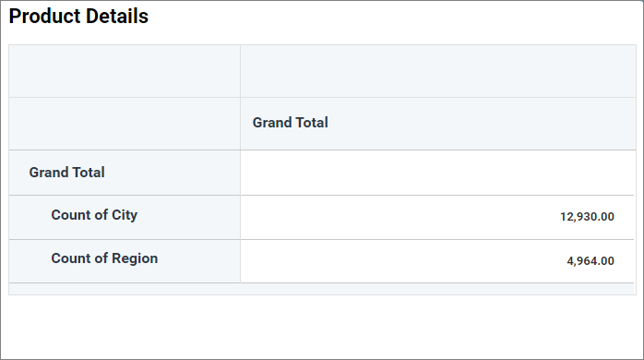Click the empty value cell beside Grand Total row
The image size is (644, 360).
[x=437, y=173]
